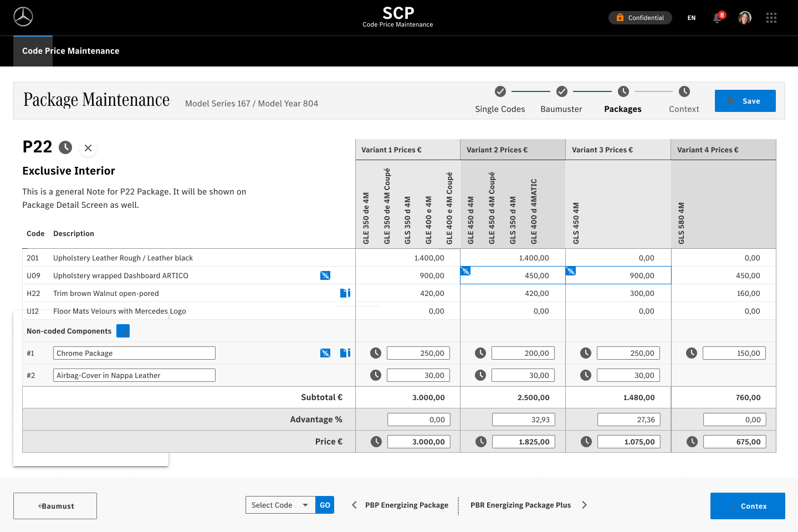The height and width of the screenshot is (532, 798).
Task: Click the Packages step clock icon
Action: click(x=623, y=91)
